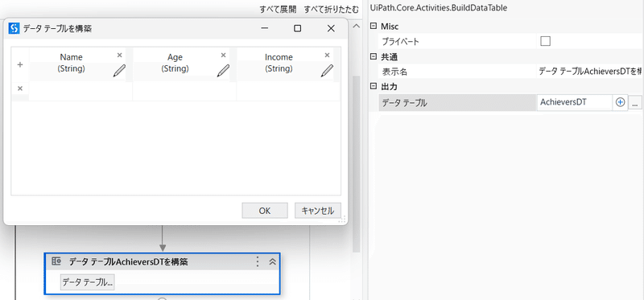
Task: Select the Income (String) column header
Action: [x=279, y=63]
